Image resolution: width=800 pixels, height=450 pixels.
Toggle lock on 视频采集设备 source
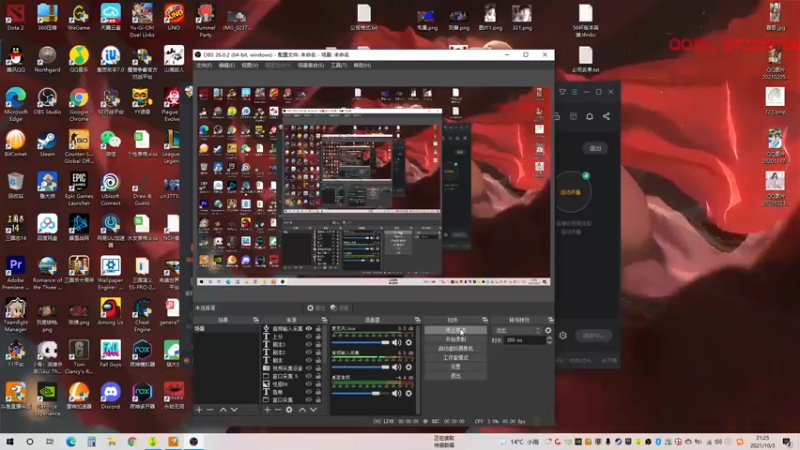(318, 368)
